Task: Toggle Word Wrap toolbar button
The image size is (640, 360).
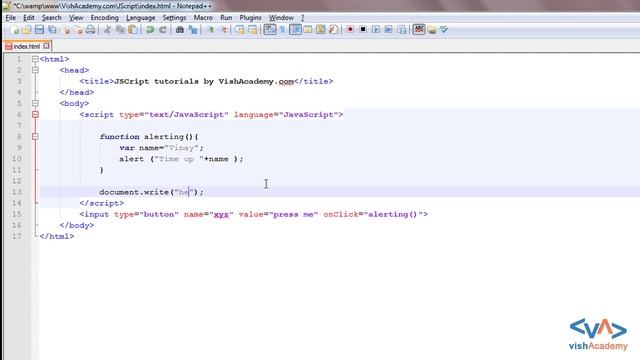Action: [x=270, y=30]
